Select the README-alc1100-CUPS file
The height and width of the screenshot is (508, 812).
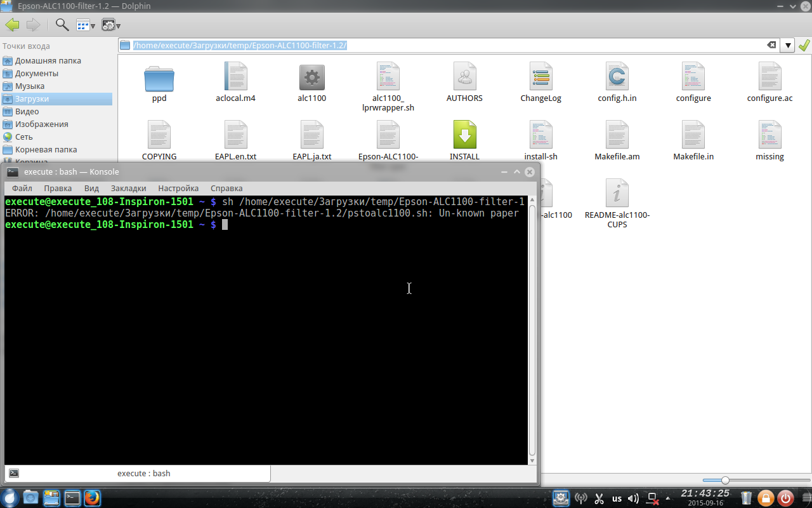coord(617,194)
